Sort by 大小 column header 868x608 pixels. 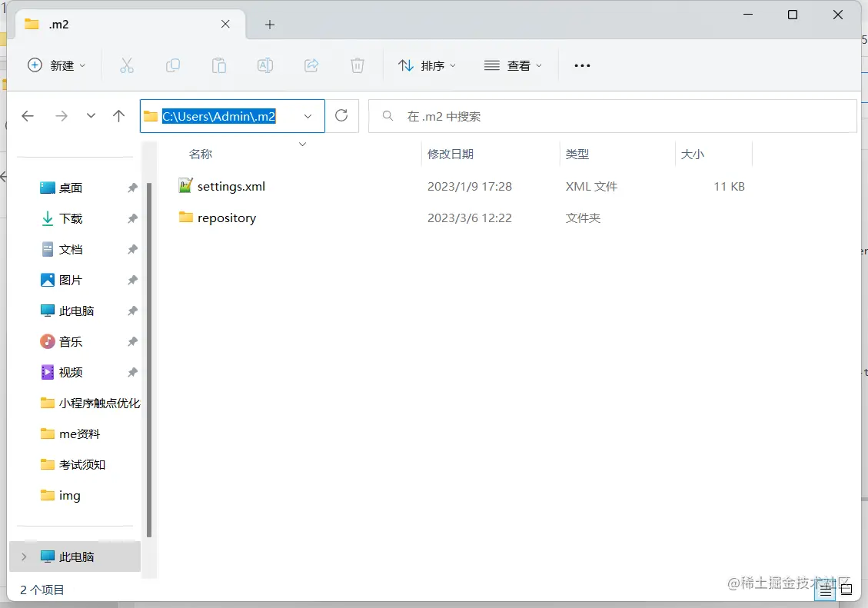pos(692,154)
